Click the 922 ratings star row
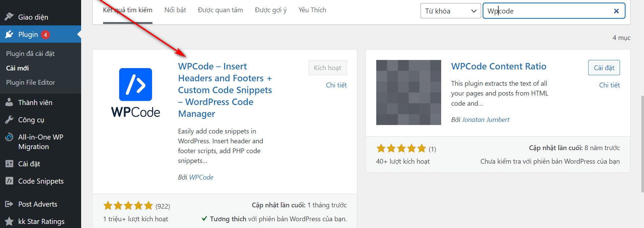 pos(128,205)
